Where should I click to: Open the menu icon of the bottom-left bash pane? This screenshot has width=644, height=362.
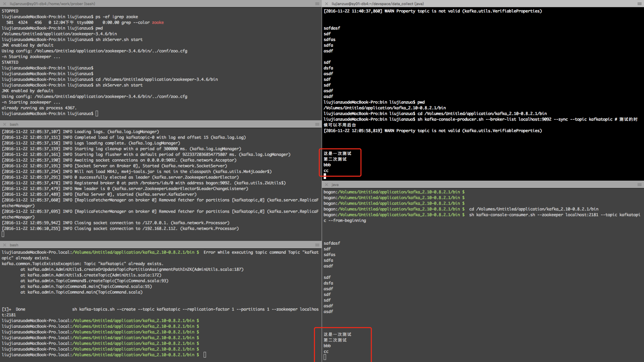coord(317,245)
